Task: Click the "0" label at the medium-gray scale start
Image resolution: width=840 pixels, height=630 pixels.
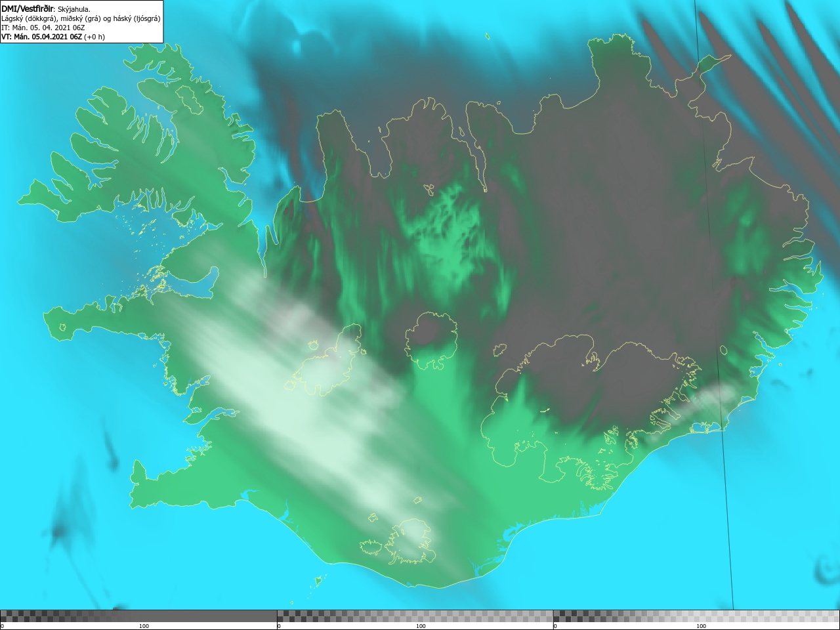Action: 280,626
